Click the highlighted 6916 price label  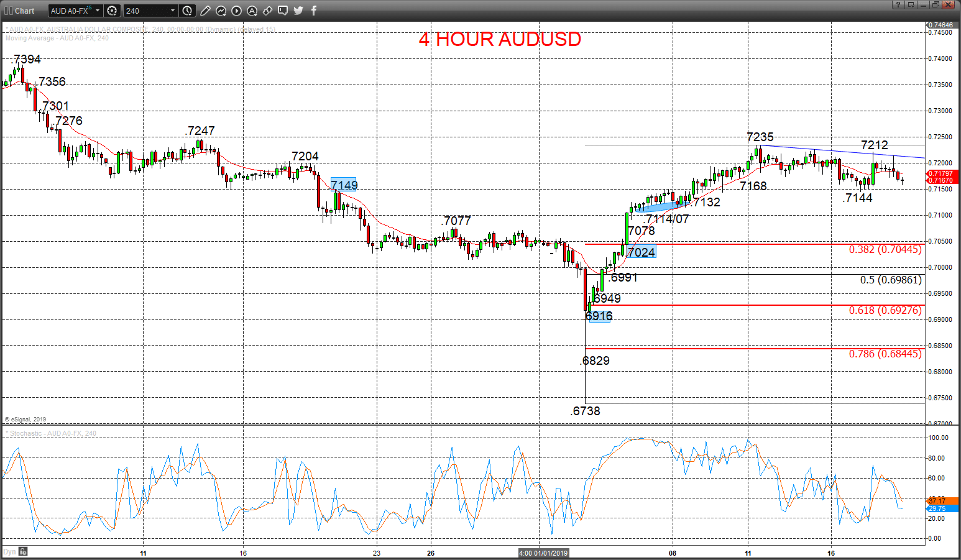(x=599, y=316)
